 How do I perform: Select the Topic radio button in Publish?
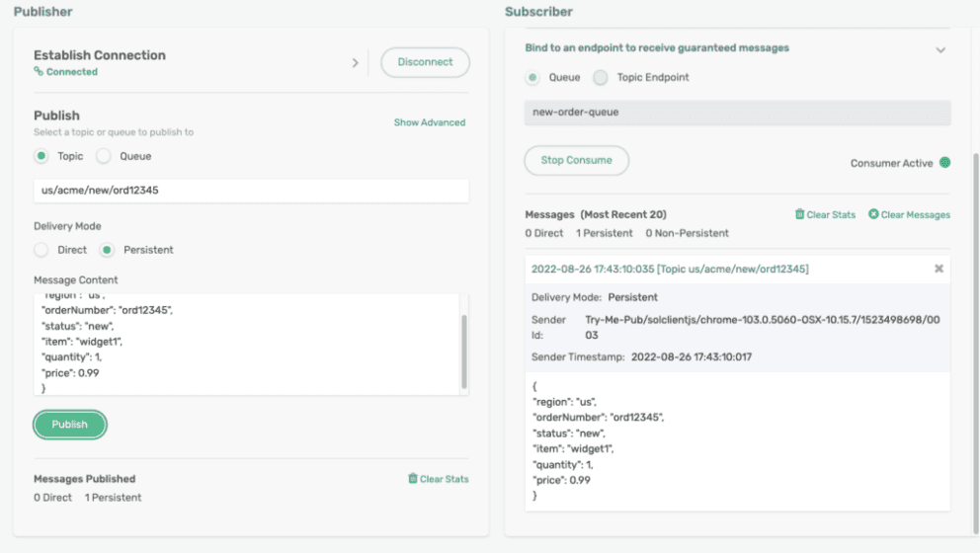(41, 156)
